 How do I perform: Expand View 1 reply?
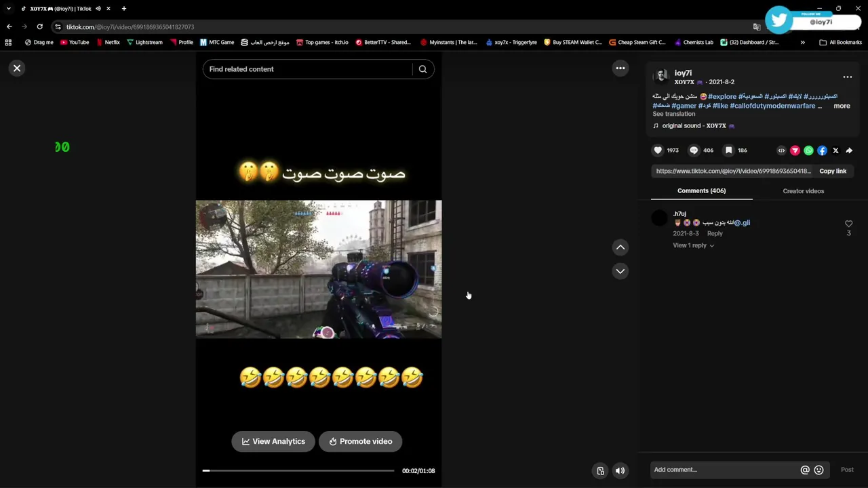click(x=693, y=245)
